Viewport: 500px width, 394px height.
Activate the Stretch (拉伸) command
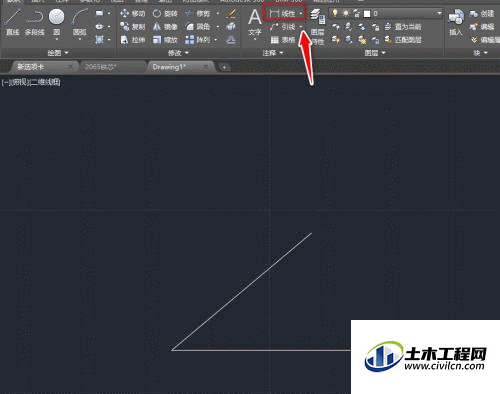tap(133, 40)
